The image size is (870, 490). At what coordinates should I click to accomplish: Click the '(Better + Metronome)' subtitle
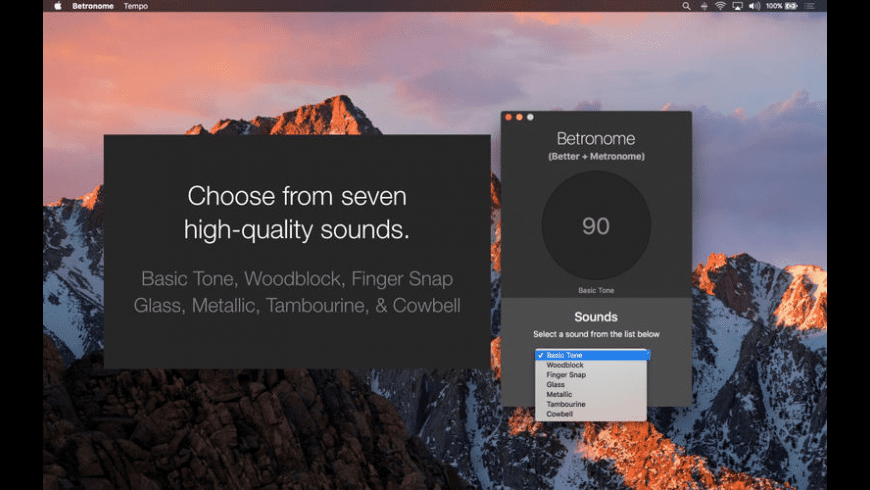pyautogui.click(x=596, y=156)
